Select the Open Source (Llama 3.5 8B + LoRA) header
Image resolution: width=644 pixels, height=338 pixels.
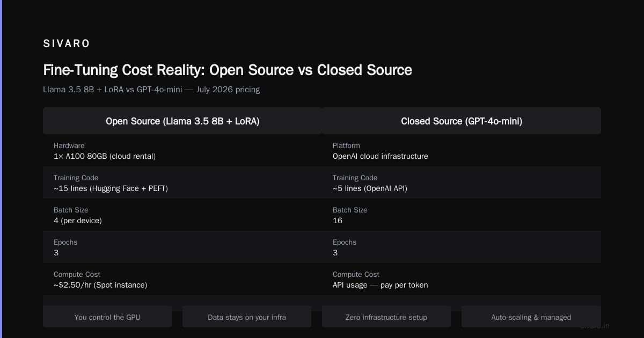point(182,121)
